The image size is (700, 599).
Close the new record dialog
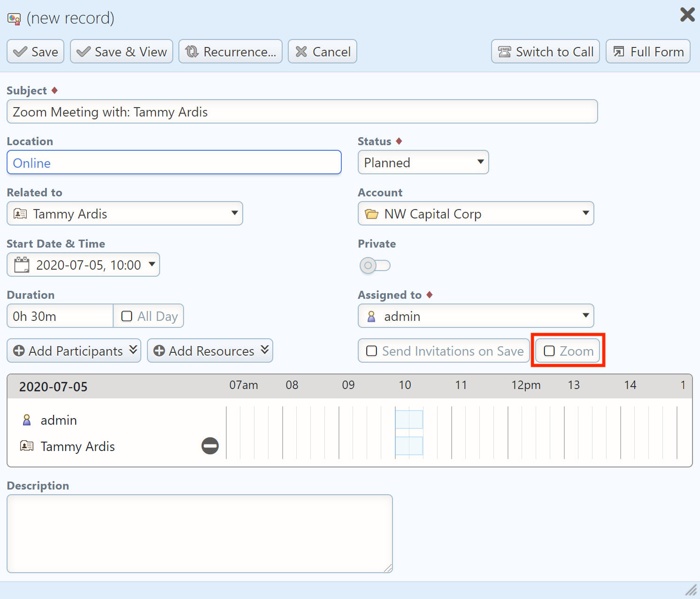click(687, 15)
